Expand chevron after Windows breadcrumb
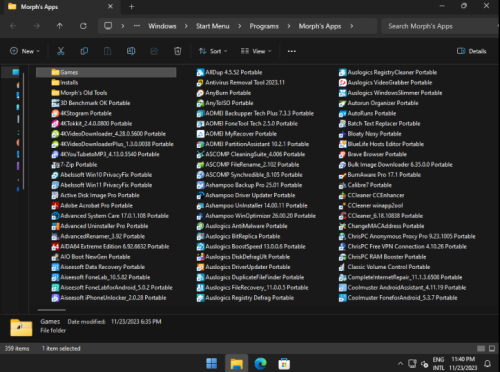Image resolution: width=500 pixels, height=372 pixels. (x=186, y=26)
